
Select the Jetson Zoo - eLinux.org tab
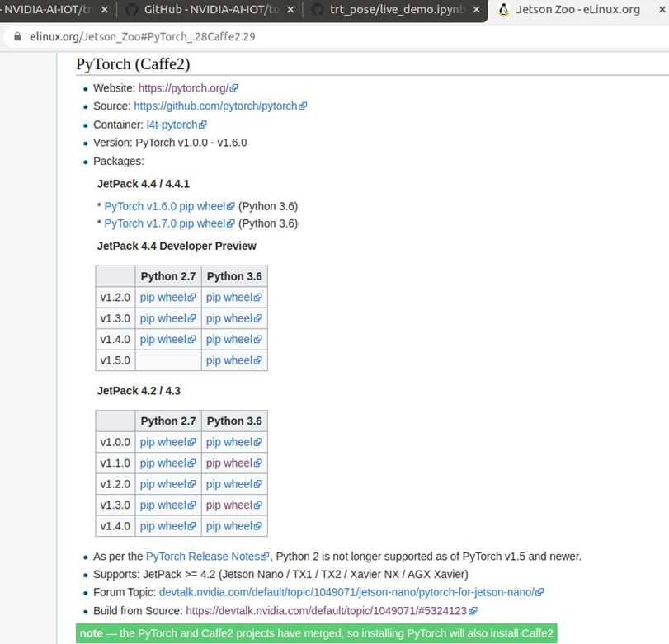click(x=577, y=10)
